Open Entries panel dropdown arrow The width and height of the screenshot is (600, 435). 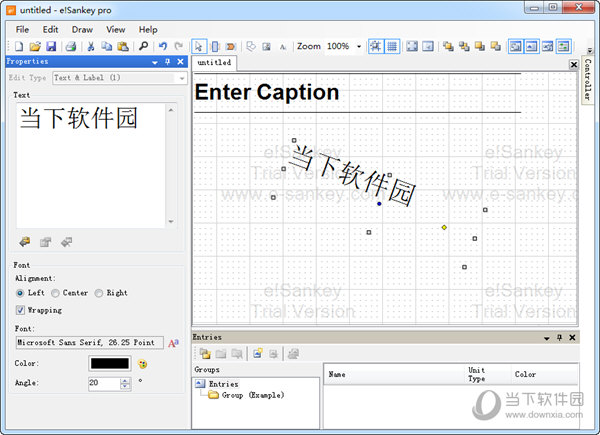[x=546, y=338]
